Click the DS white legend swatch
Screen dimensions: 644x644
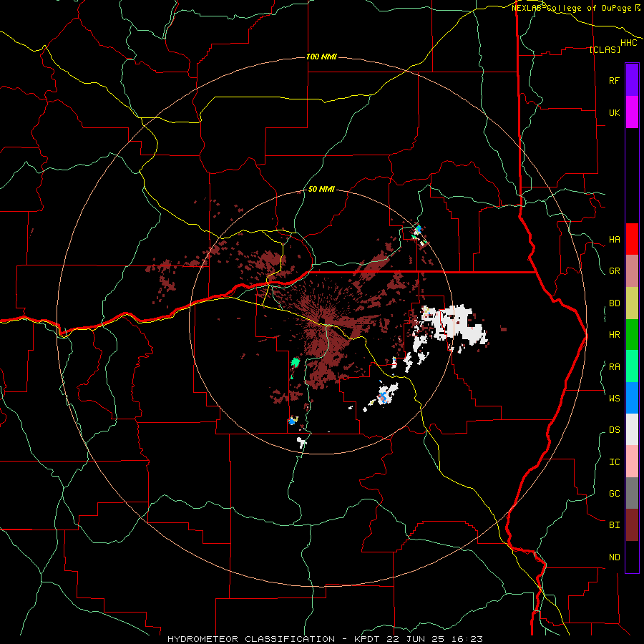(x=632, y=429)
